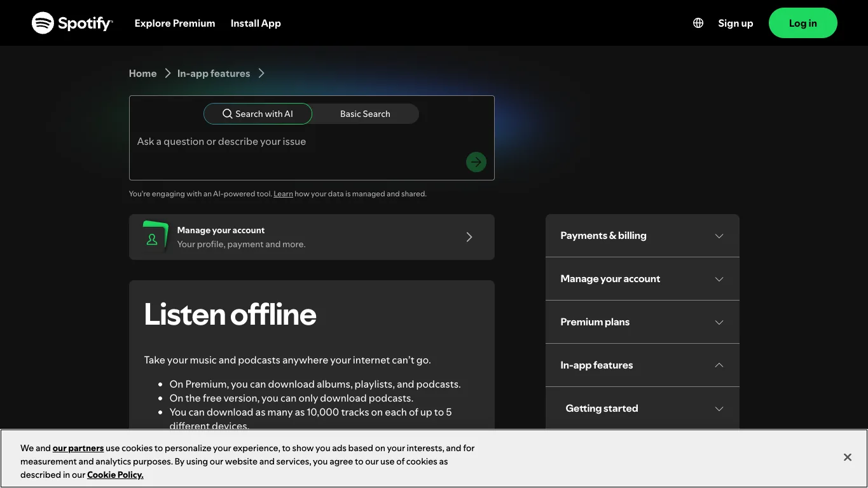868x488 pixels.
Task: Expand the Getting started subsection
Action: 642,409
